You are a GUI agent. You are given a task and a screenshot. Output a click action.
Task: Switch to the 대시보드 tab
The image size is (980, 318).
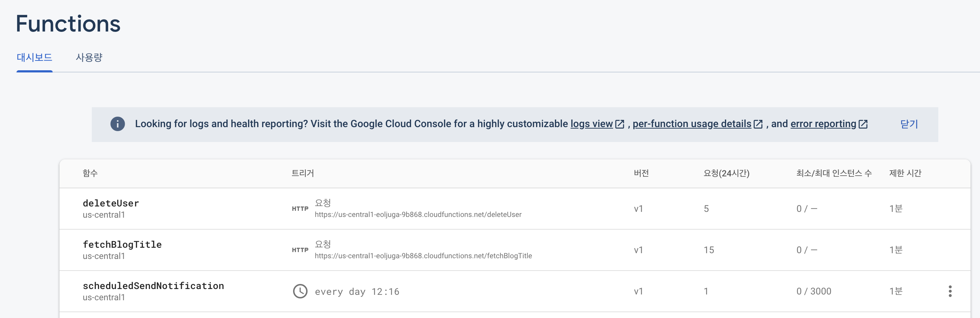(x=34, y=57)
